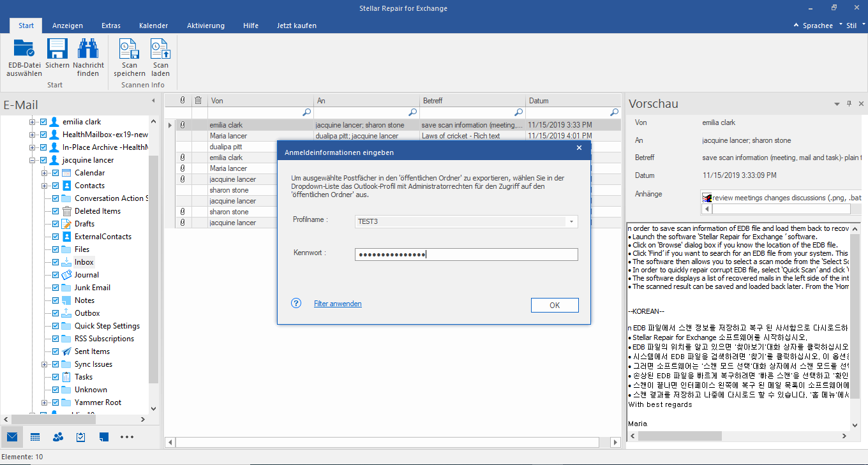Toggle the Deleted Items checkbox

pyautogui.click(x=56, y=211)
